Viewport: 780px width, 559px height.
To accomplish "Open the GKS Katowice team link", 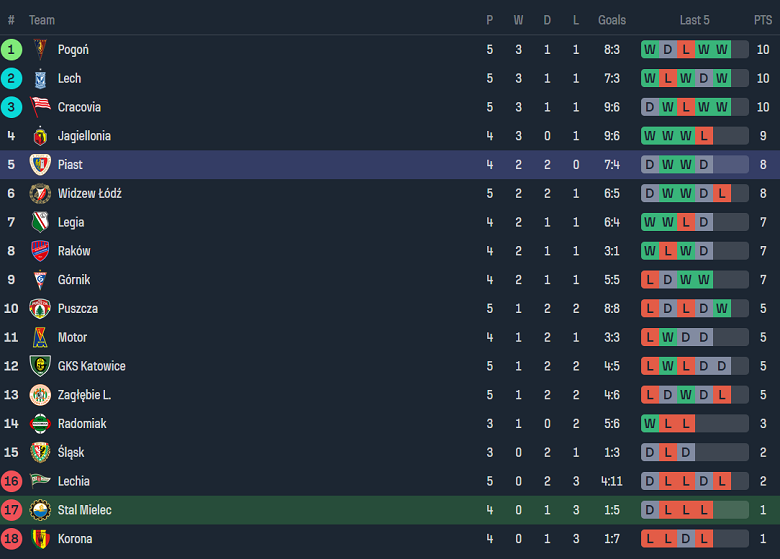I will 91,366.
